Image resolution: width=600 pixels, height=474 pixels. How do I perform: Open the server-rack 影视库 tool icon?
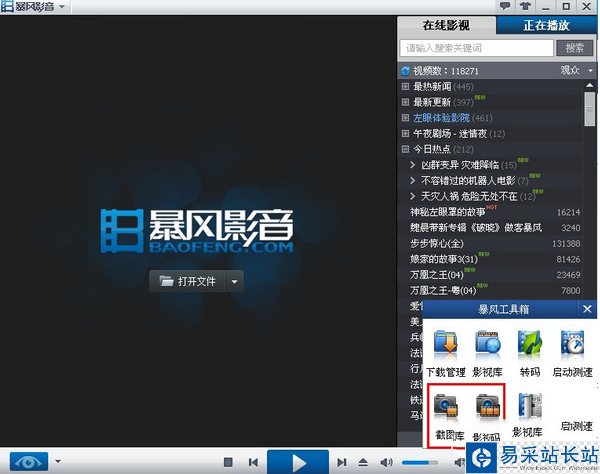coord(530,415)
